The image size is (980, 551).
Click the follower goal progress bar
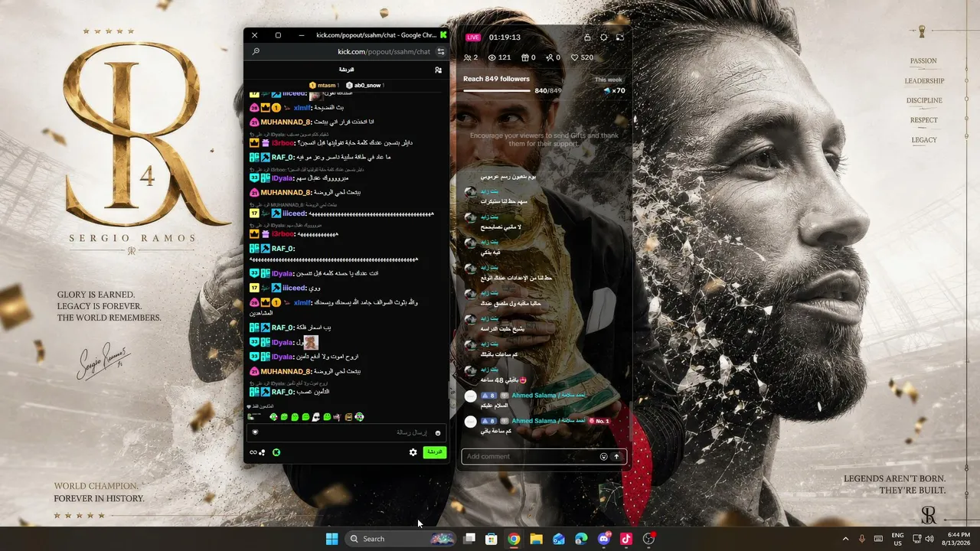point(498,91)
